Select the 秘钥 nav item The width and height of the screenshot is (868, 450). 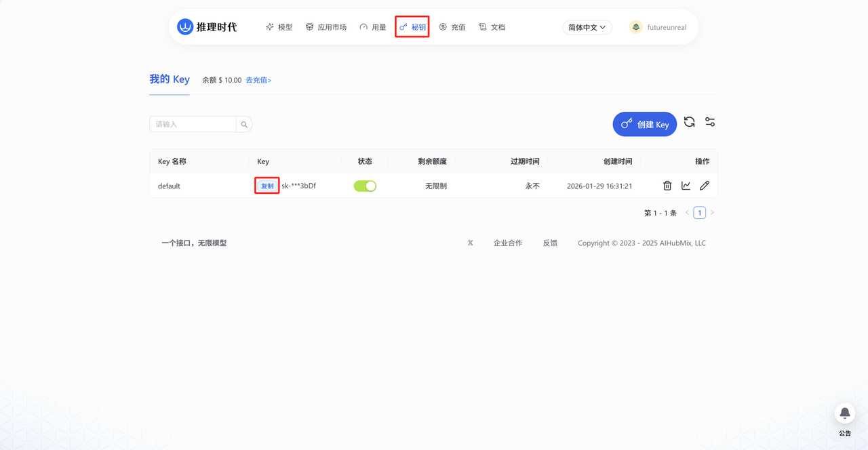(412, 27)
